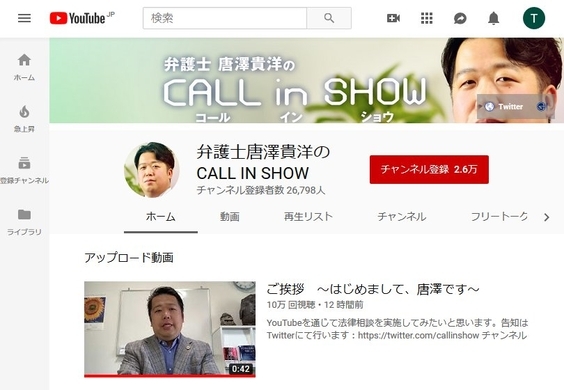Open the create video camera icon
This screenshot has width=564, height=390.
pyautogui.click(x=393, y=18)
